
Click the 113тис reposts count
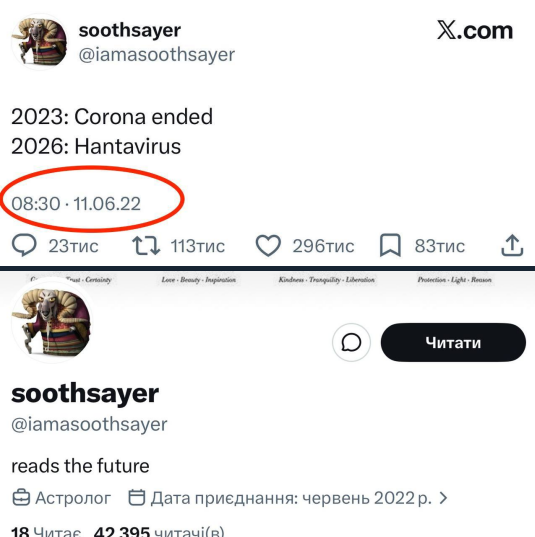click(x=198, y=246)
